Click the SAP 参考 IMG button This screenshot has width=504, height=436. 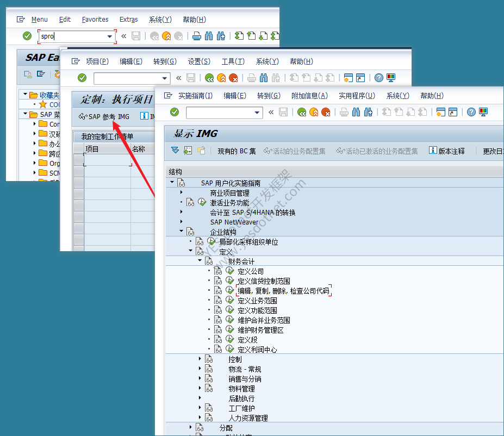(x=104, y=117)
